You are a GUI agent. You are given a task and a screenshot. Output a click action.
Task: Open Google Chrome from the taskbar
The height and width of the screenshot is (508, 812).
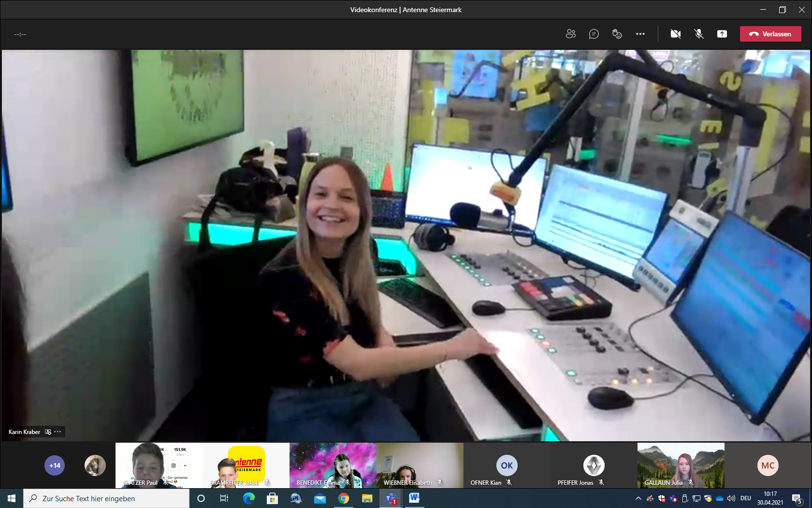point(344,498)
